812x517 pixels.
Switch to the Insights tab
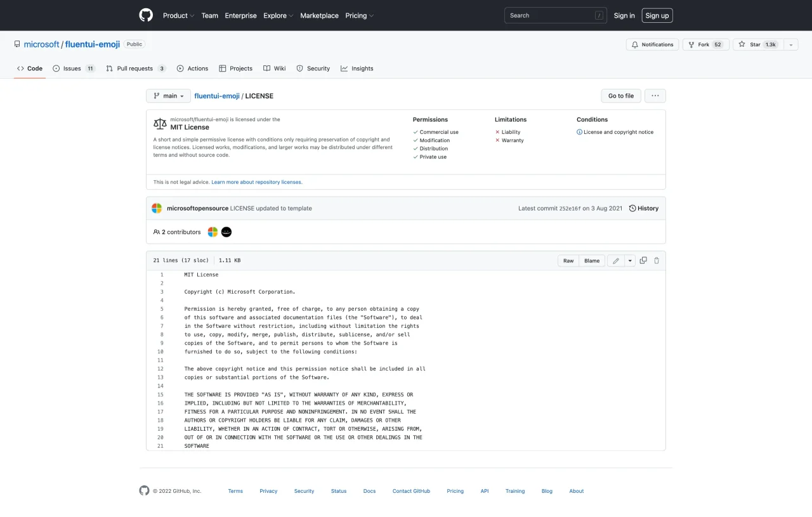[357, 69]
